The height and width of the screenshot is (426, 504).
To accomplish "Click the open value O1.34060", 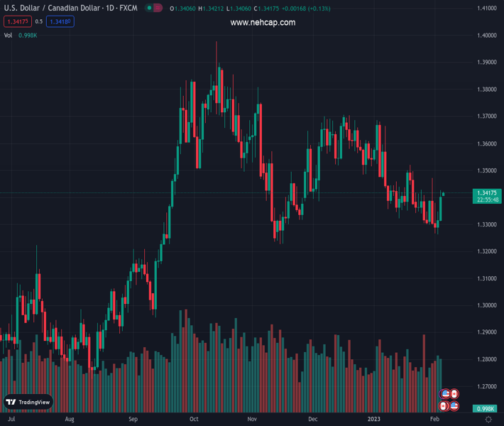I will coord(182,9).
